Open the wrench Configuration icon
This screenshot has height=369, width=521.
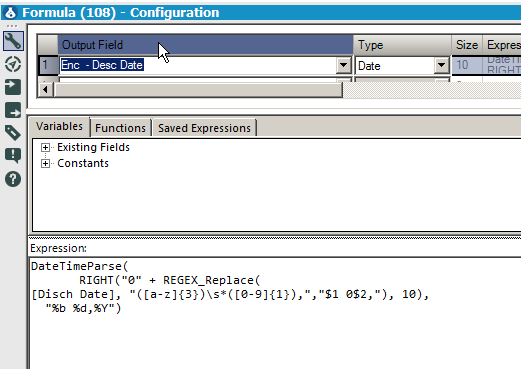[x=13, y=41]
